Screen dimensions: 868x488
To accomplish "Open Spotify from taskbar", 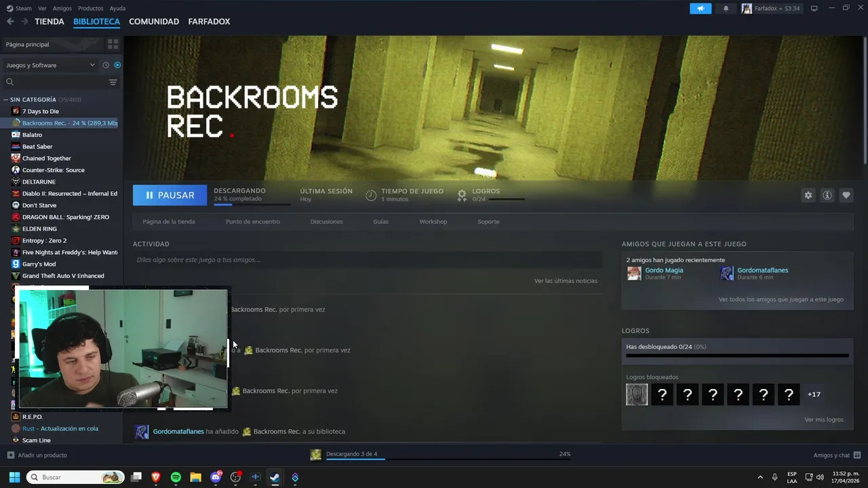I will tap(176, 477).
